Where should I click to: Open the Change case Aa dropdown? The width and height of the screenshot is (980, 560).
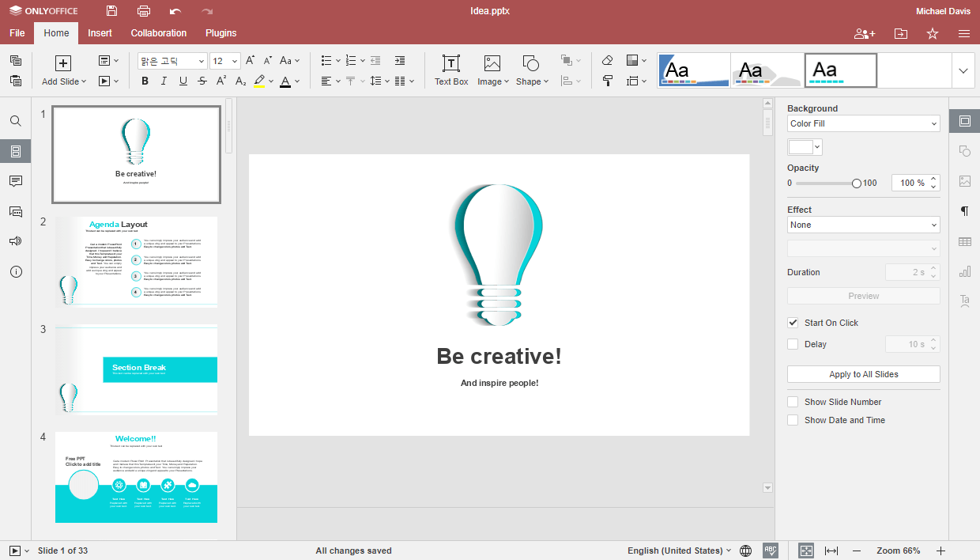(289, 61)
